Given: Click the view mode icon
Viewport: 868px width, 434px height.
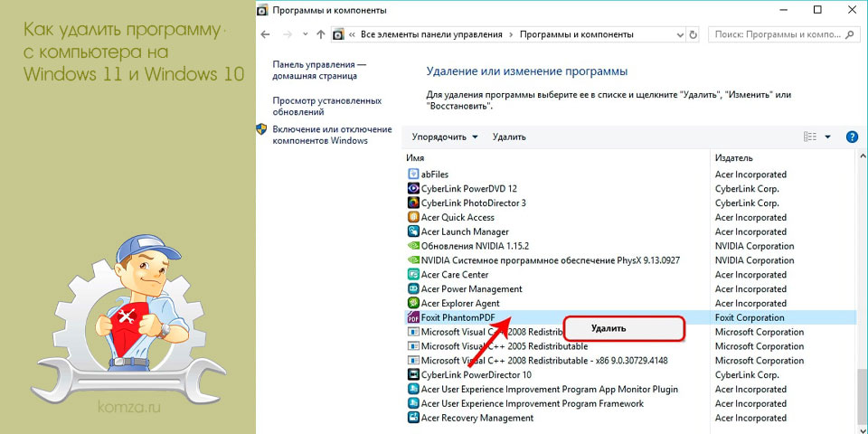Looking at the screenshot, I should tap(810, 137).
